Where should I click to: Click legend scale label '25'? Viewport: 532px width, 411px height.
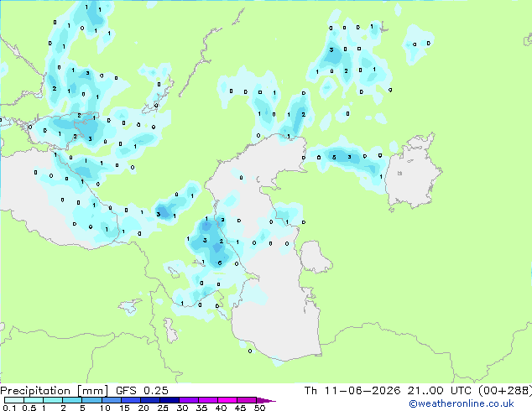coord(163,408)
